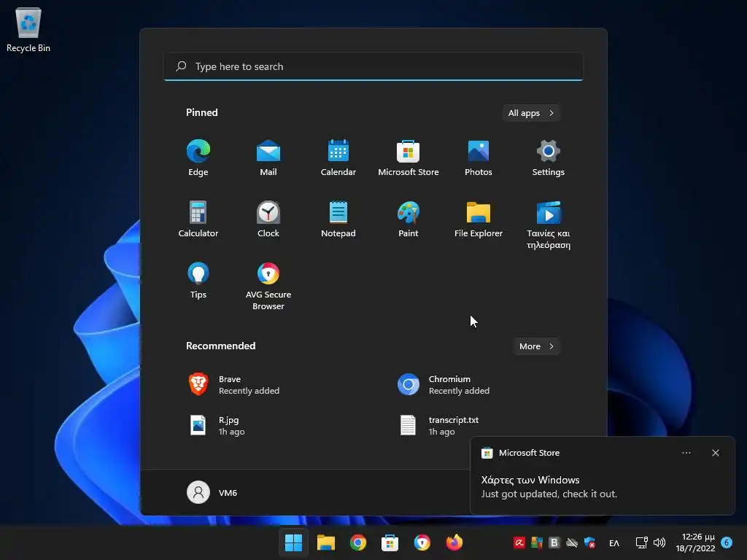
Task: Launch the Calculator app
Action: (x=198, y=219)
